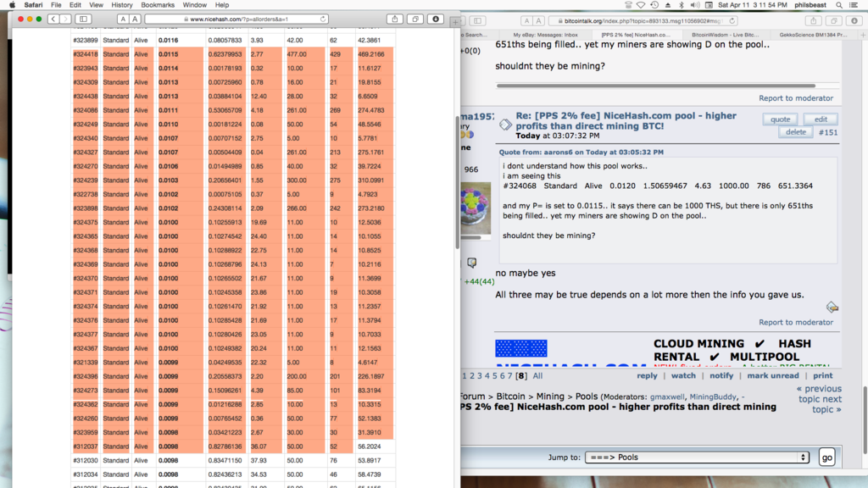Click the IP logged icon on post #151

832,307
